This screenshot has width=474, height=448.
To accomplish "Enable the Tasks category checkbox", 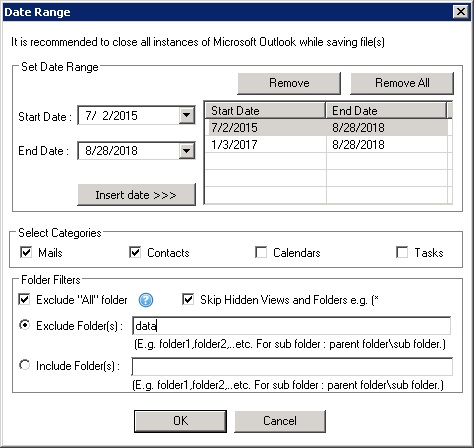I will pyautogui.click(x=402, y=252).
